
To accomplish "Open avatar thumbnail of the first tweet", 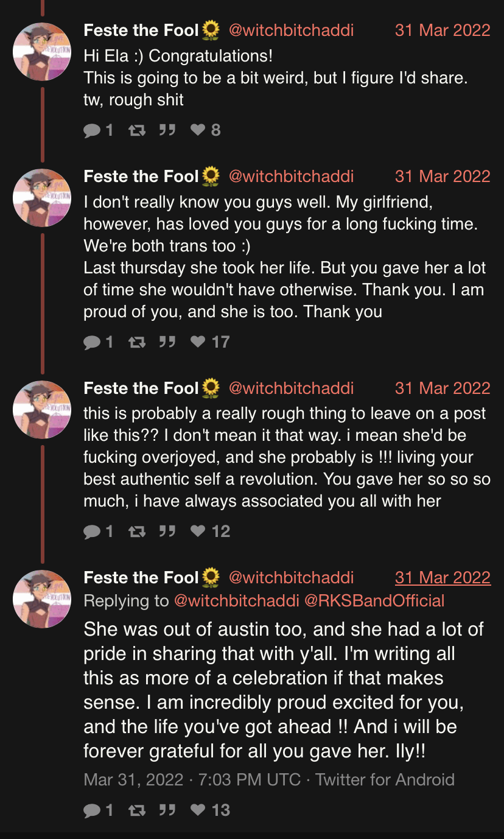I will (42, 52).
